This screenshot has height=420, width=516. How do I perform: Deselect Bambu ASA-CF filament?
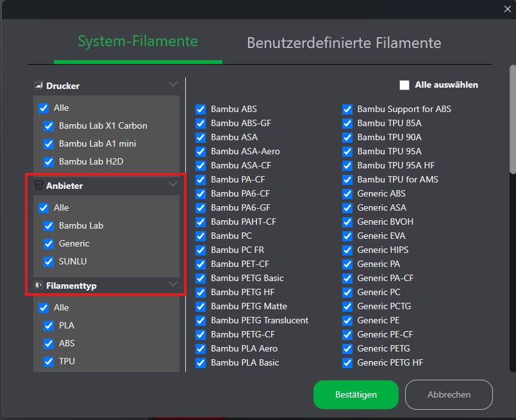click(201, 166)
